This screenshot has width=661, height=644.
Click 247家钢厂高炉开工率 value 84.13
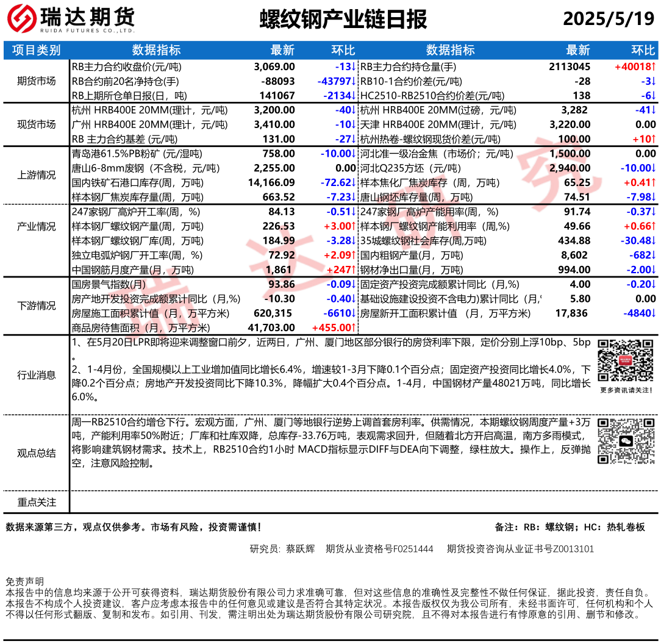(x=282, y=212)
